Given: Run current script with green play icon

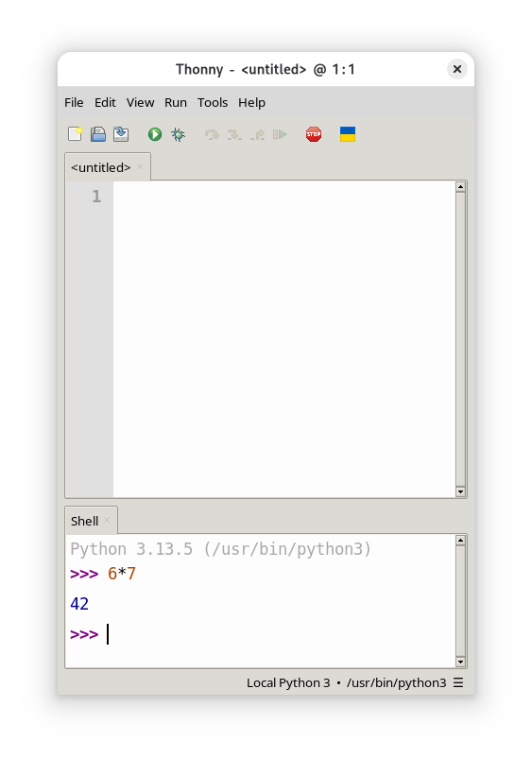Looking at the screenshot, I should click(155, 134).
